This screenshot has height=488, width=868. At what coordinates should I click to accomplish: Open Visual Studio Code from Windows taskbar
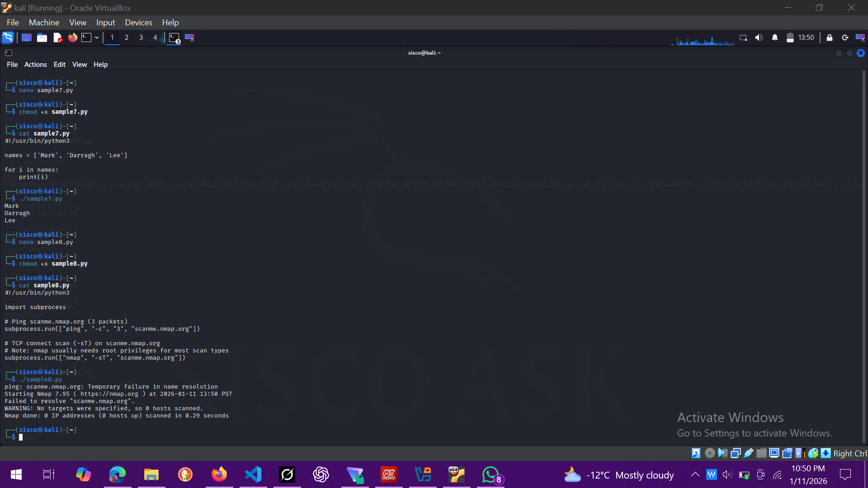point(253,474)
